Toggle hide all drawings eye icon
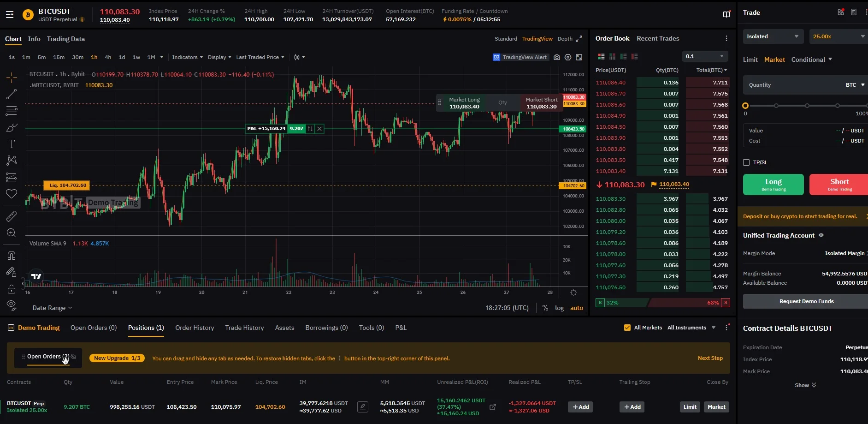This screenshot has height=424, width=868. pyautogui.click(x=12, y=305)
